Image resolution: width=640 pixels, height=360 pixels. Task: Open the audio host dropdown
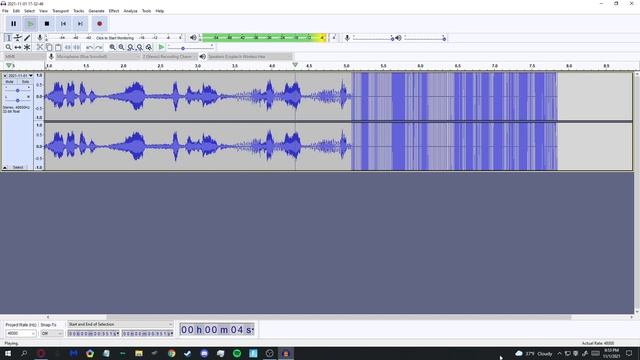click(24, 57)
